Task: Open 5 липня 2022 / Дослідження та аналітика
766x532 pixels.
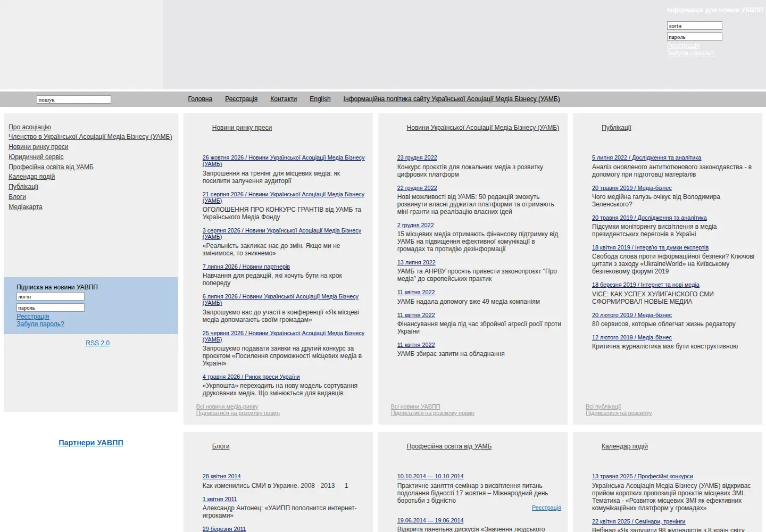Action: point(646,157)
